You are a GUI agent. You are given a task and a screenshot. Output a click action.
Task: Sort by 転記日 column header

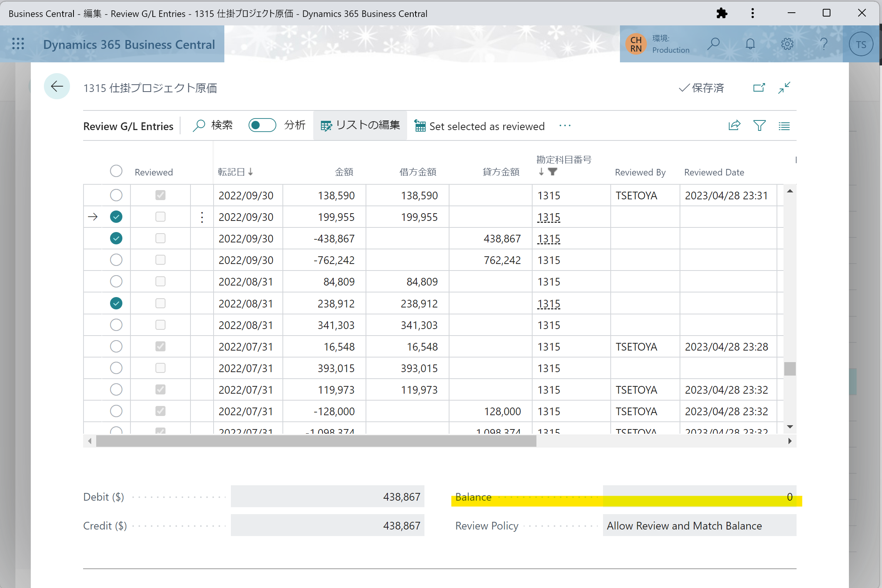[235, 172]
